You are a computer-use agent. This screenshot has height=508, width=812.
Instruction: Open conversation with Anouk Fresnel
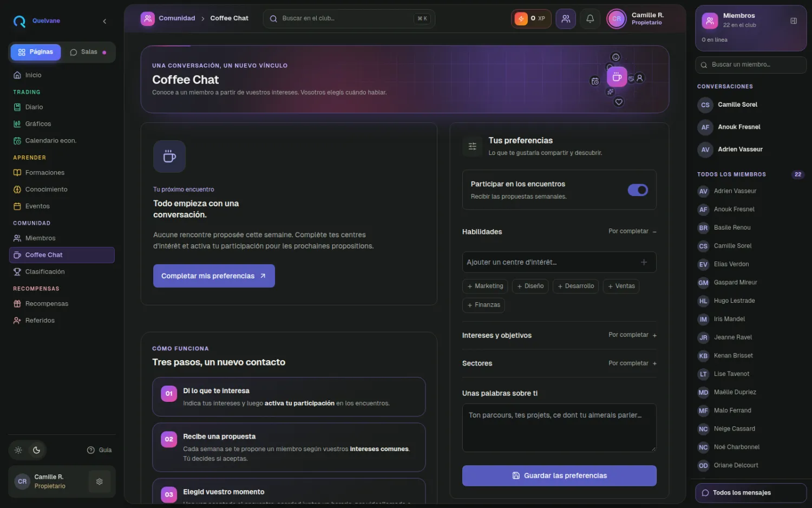[x=751, y=127]
